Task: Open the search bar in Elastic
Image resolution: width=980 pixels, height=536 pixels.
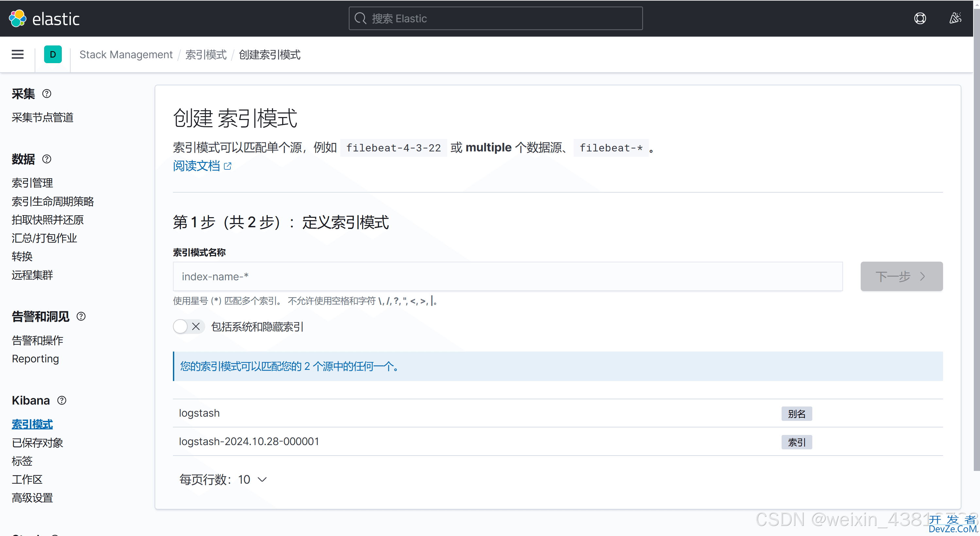Action: coord(495,18)
